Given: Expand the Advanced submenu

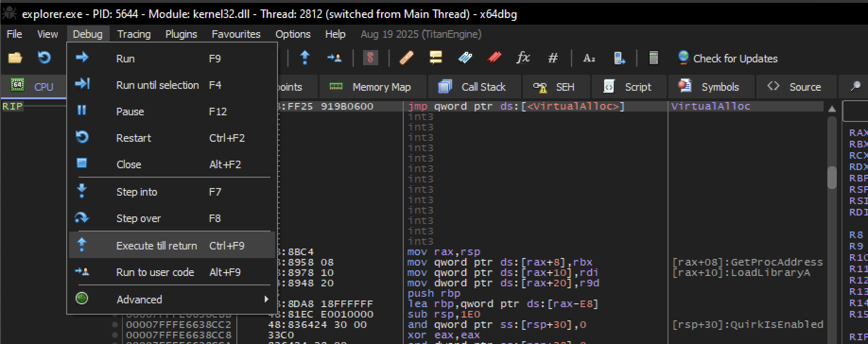Looking at the screenshot, I should [x=172, y=300].
